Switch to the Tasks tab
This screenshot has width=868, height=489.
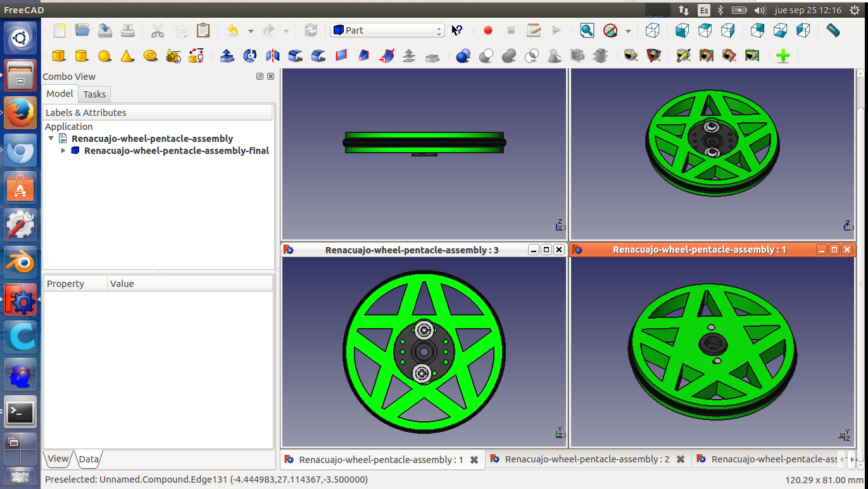94,94
